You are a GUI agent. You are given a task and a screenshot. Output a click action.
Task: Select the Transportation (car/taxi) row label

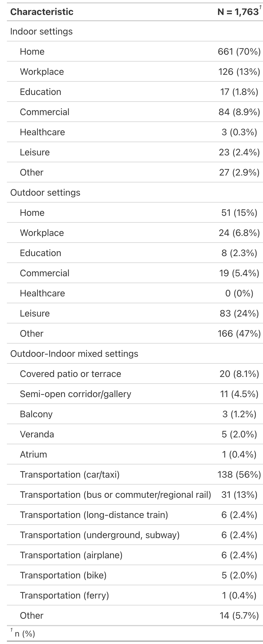coord(70,475)
